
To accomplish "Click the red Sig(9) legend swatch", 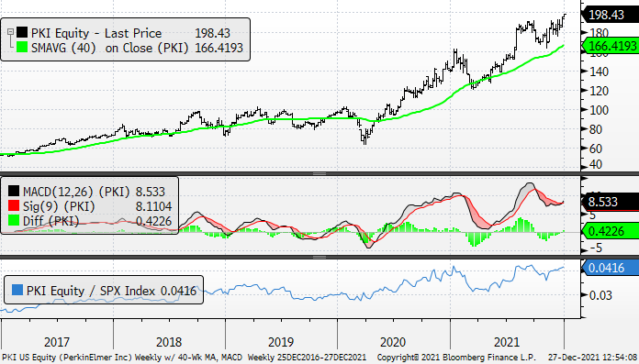I will 14,205.
